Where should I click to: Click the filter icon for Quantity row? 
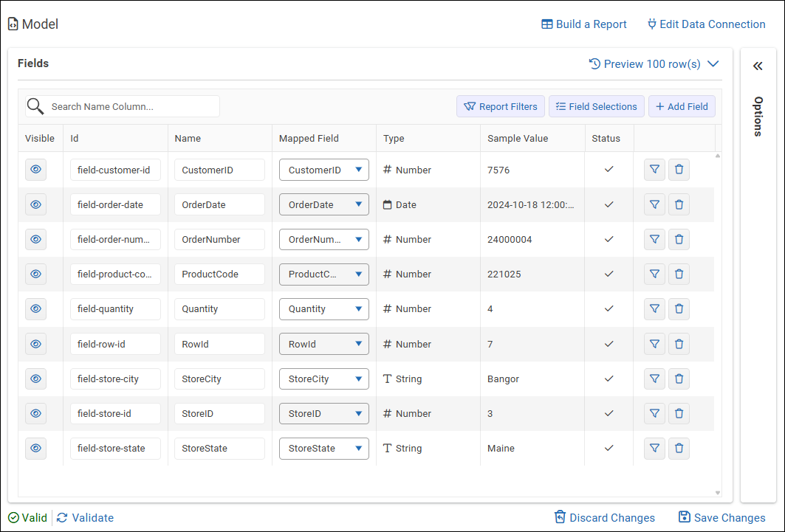(654, 309)
